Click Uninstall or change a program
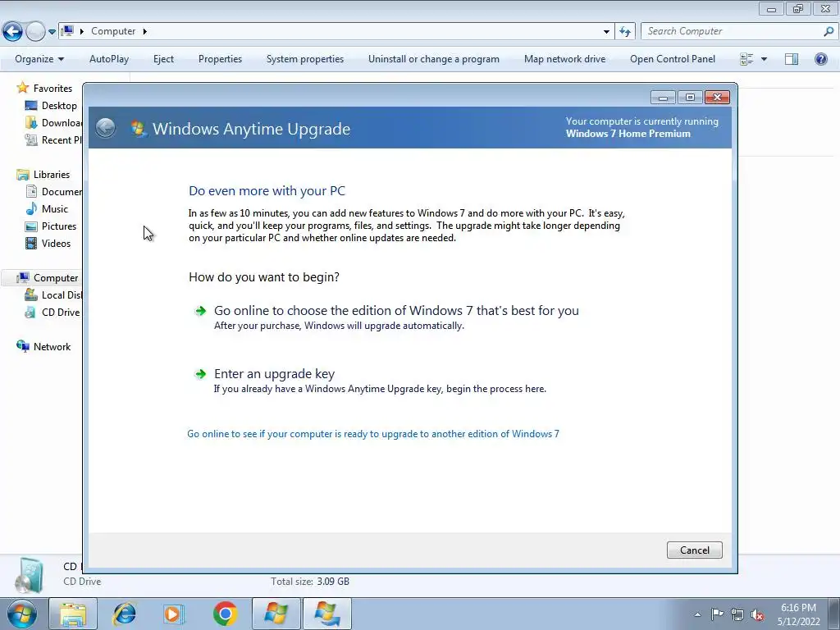840x630 pixels. click(x=433, y=59)
